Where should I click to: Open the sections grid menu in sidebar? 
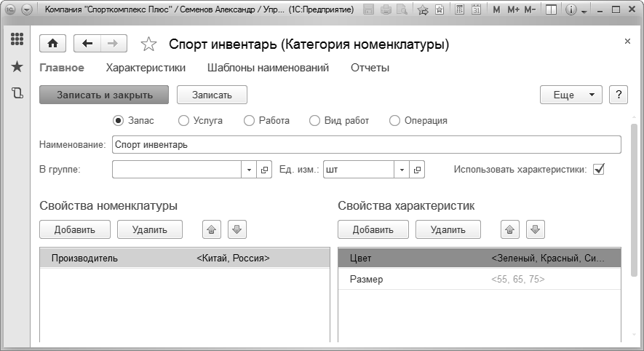point(17,39)
